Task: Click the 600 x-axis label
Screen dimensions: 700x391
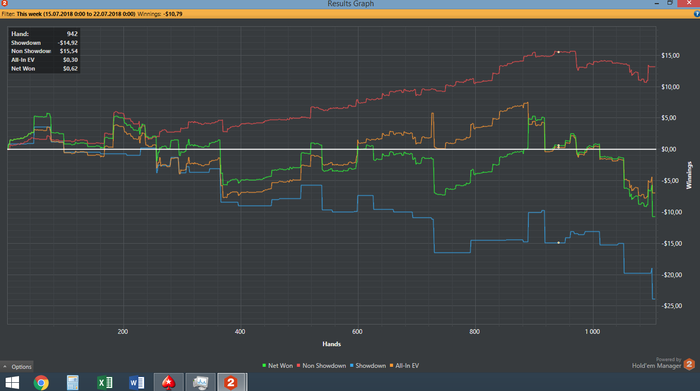Action: click(357, 332)
